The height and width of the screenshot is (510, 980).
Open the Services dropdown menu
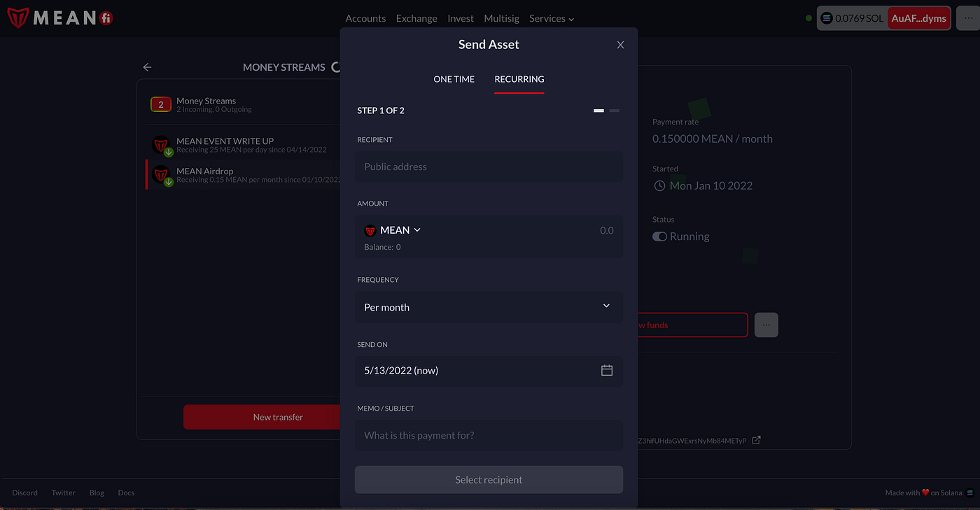point(552,18)
